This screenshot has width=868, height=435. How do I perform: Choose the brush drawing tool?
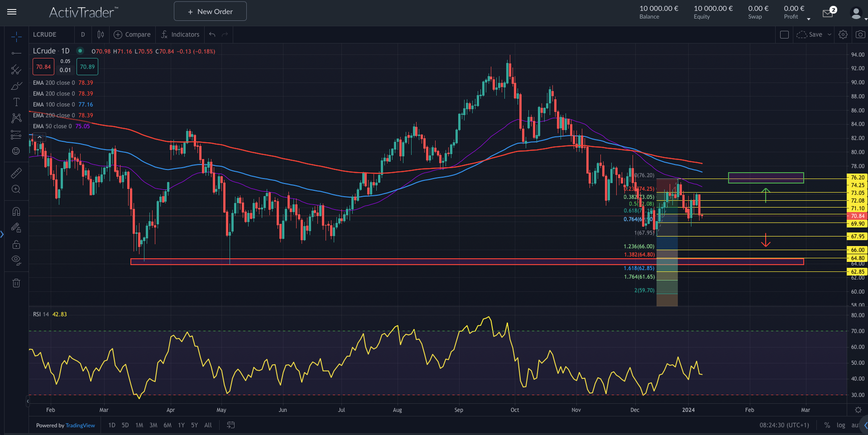coord(16,86)
